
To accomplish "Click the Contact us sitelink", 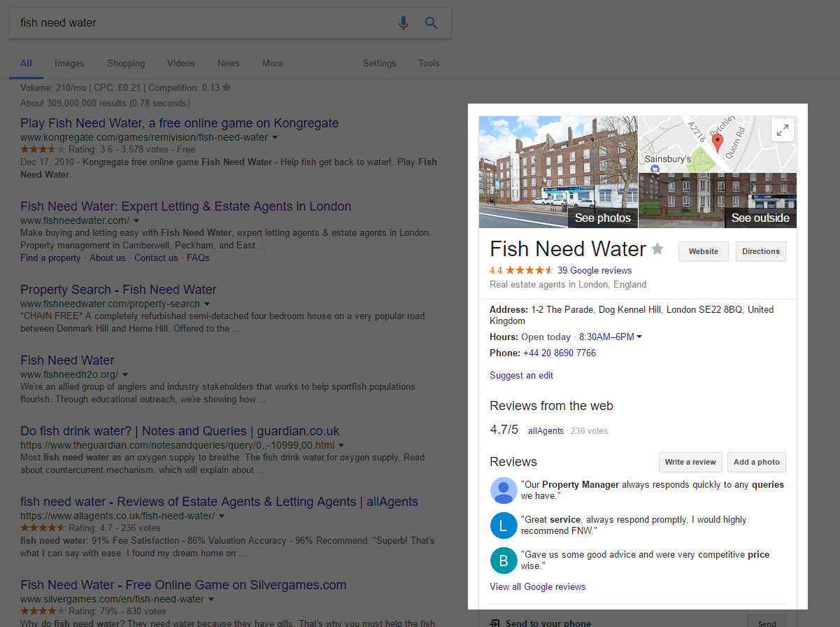I will [156, 258].
